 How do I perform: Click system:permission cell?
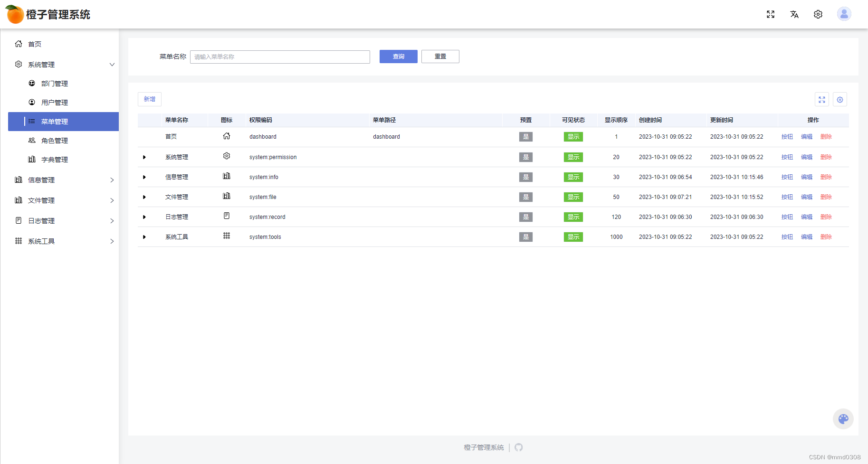[x=273, y=157]
